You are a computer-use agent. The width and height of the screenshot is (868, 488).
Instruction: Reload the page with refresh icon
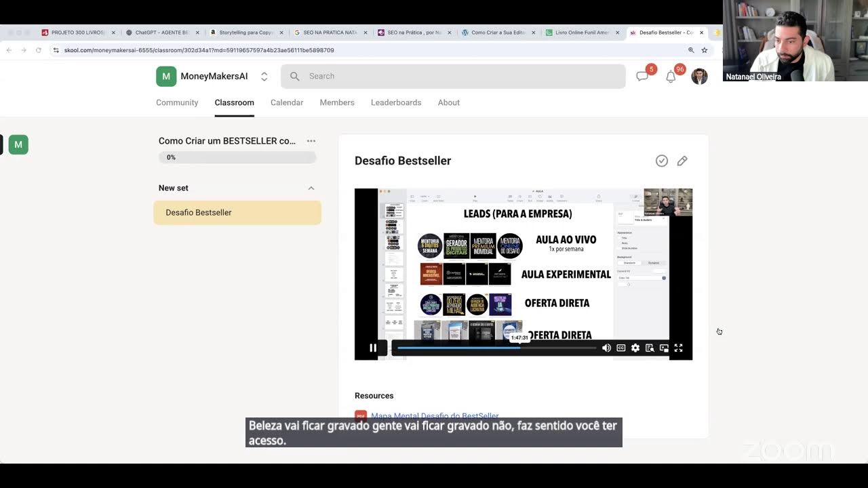coord(39,50)
